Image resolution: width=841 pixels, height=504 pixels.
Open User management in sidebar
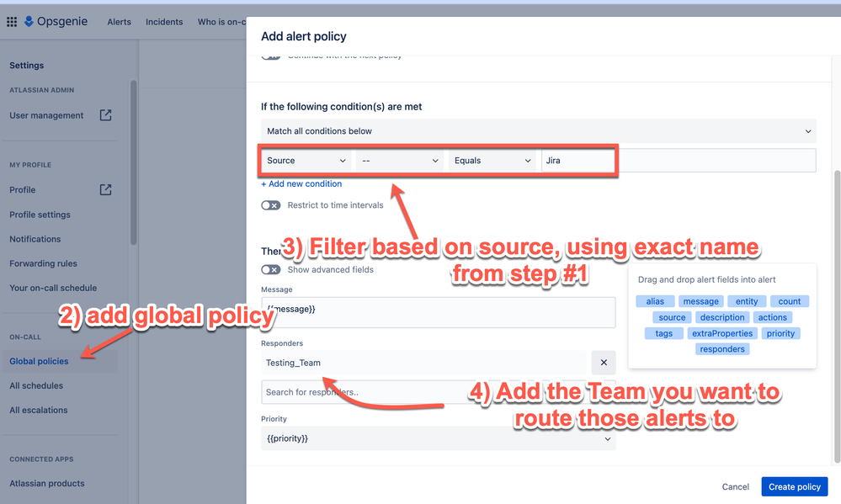coord(46,115)
